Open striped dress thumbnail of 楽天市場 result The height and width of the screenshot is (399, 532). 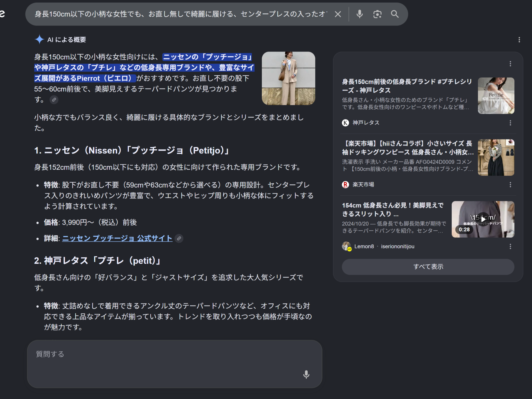tap(496, 157)
